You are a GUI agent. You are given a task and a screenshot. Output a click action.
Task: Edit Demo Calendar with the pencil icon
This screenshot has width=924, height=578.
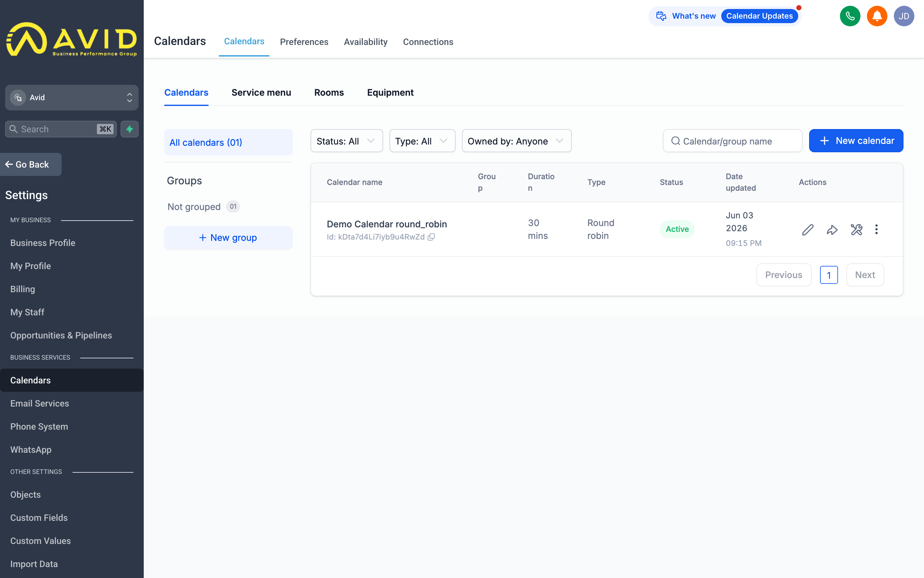point(808,229)
